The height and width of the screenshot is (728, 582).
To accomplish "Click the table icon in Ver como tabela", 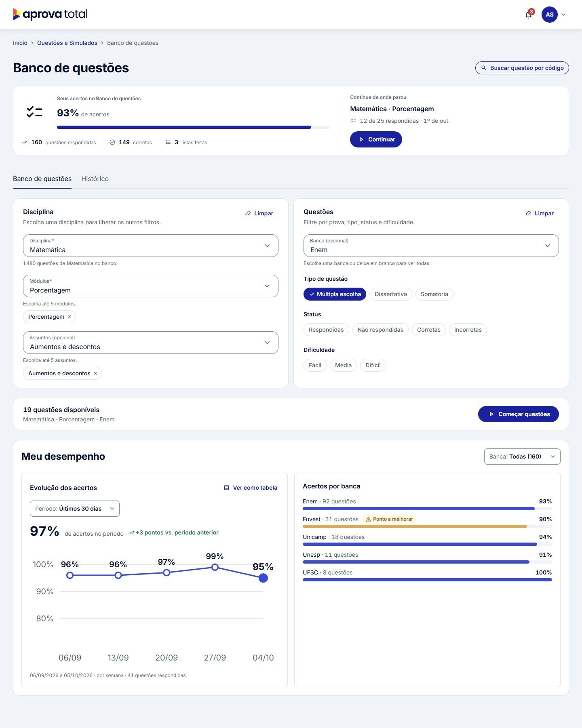I will 226,488.
